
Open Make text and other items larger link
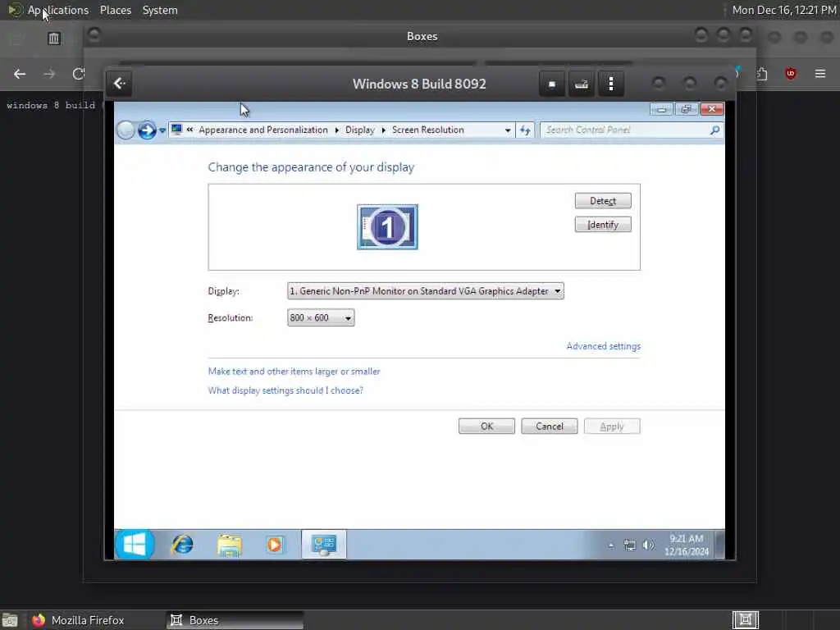click(x=294, y=372)
